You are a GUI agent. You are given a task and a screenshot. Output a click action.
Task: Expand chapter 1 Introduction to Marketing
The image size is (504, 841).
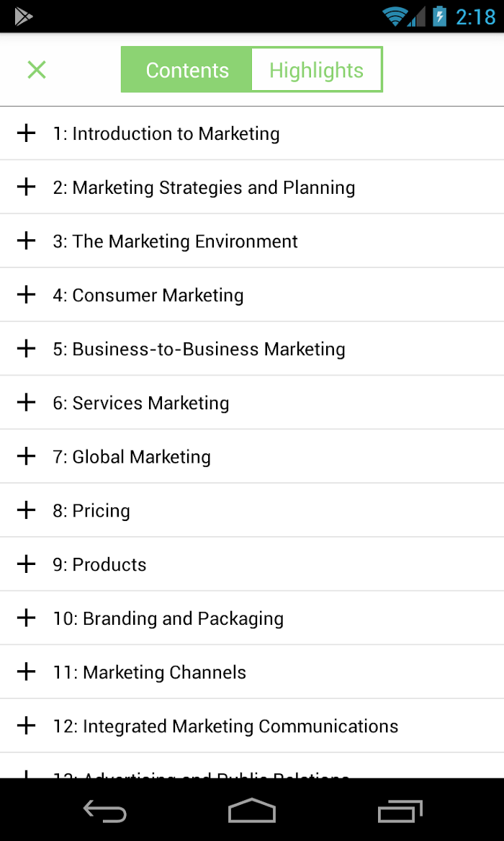26,133
